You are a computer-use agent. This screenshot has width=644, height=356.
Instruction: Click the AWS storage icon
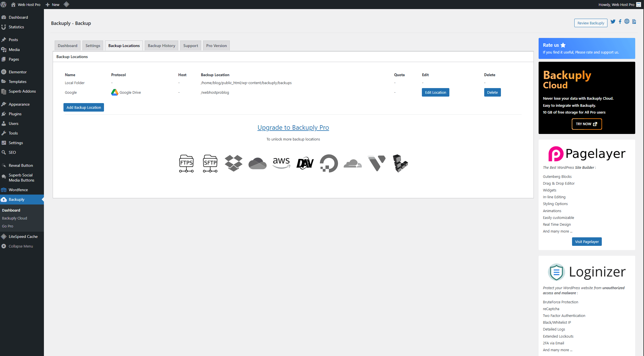(x=281, y=163)
